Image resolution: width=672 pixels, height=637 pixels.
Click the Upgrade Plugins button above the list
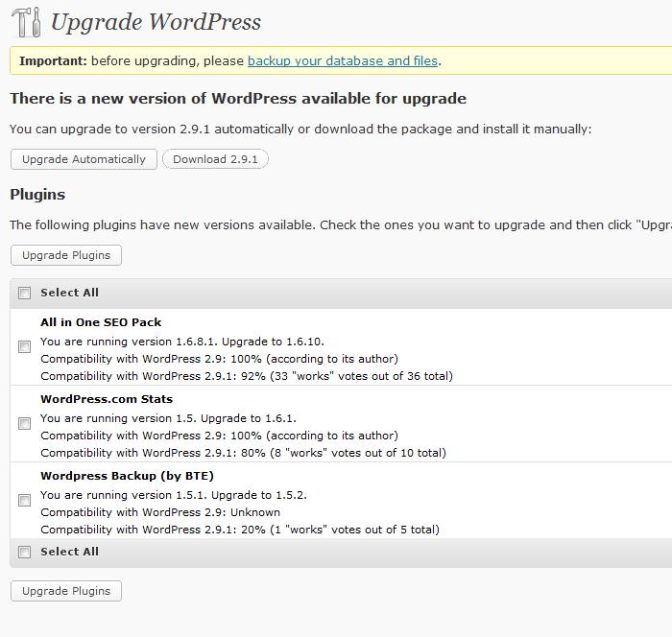pyautogui.click(x=66, y=255)
